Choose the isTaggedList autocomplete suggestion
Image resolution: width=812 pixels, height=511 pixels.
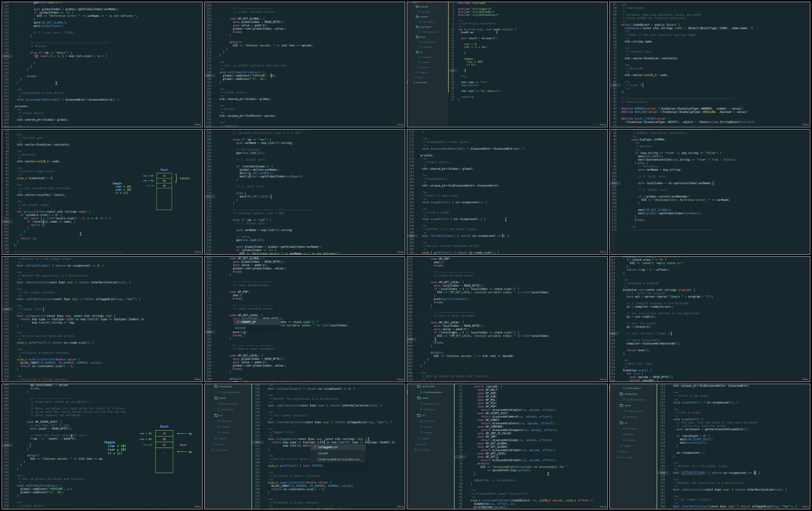338,447
